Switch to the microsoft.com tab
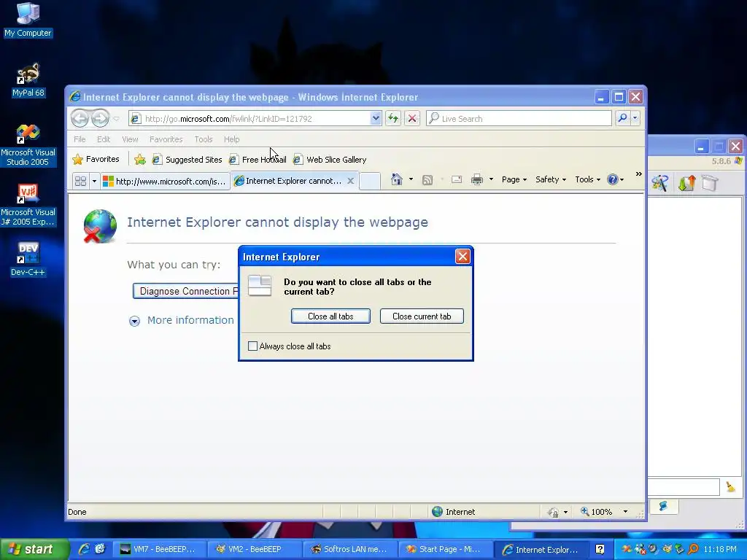This screenshot has width=747, height=560. [x=166, y=182]
